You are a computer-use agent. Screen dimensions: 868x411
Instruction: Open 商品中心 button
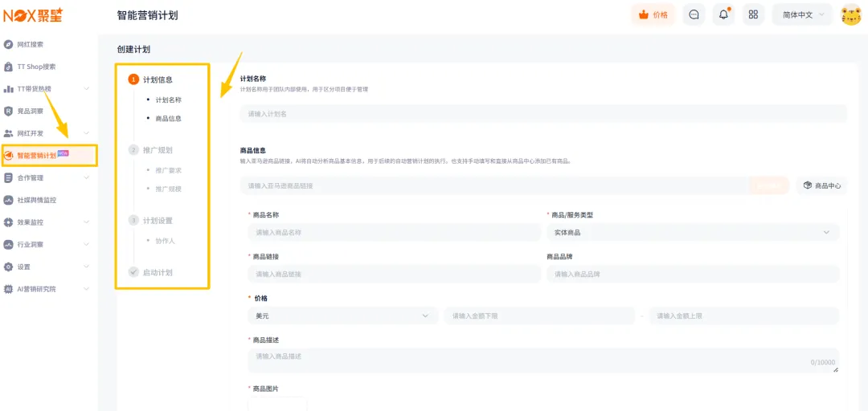[x=821, y=186]
